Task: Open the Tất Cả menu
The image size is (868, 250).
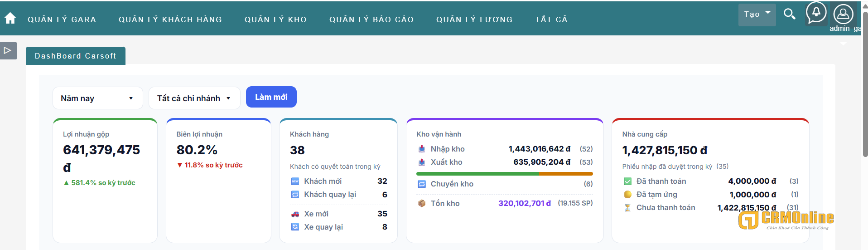Action: pyautogui.click(x=551, y=20)
